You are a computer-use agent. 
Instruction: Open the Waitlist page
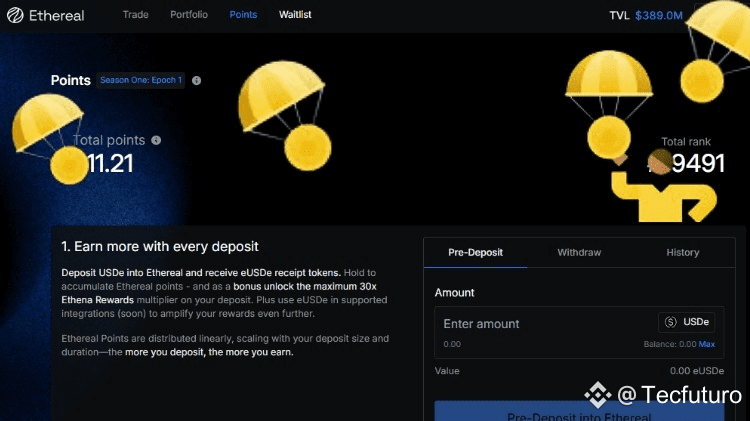295,15
